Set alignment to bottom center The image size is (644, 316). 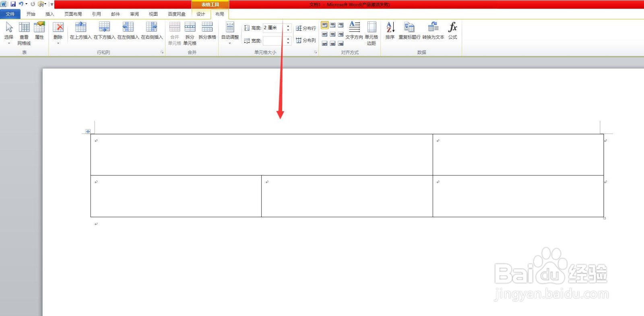(x=332, y=43)
